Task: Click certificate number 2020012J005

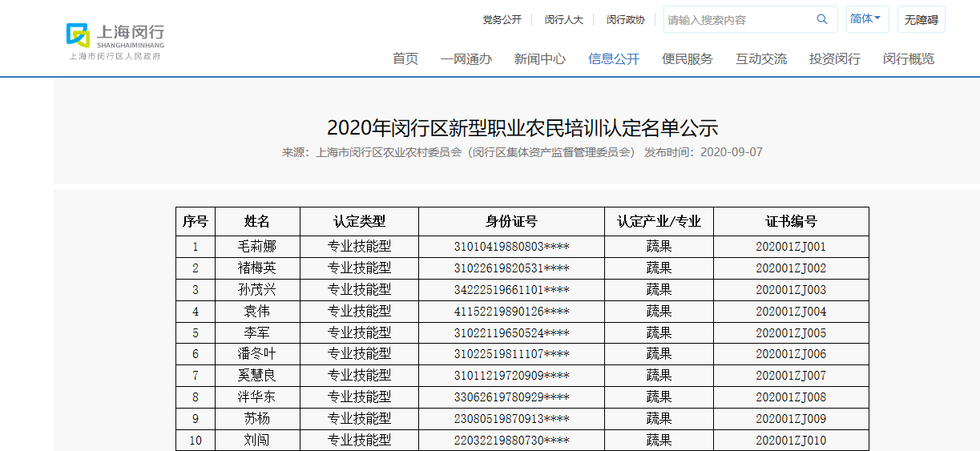Action: coord(790,333)
